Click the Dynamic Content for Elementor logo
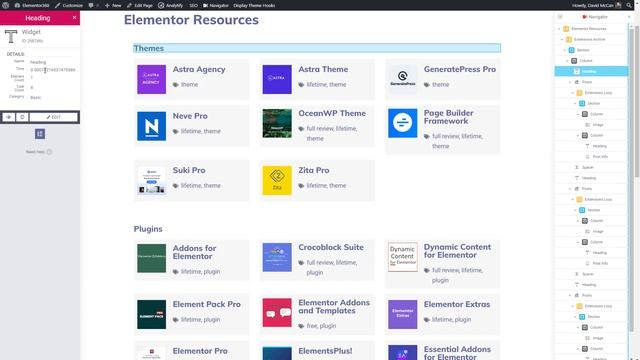Screen dimensions: 640x360 [x=402, y=257]
